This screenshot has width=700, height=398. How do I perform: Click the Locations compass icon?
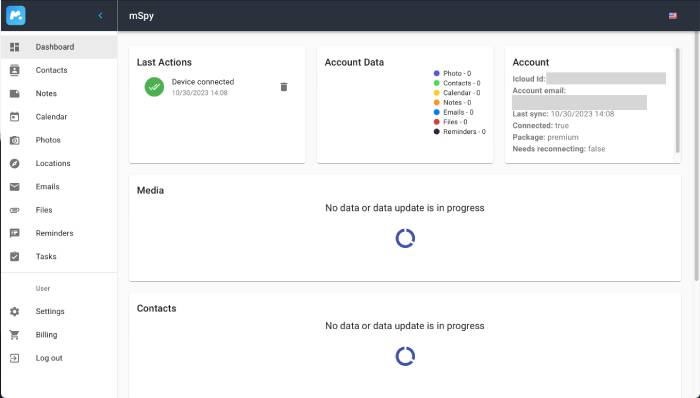point(15,163)
